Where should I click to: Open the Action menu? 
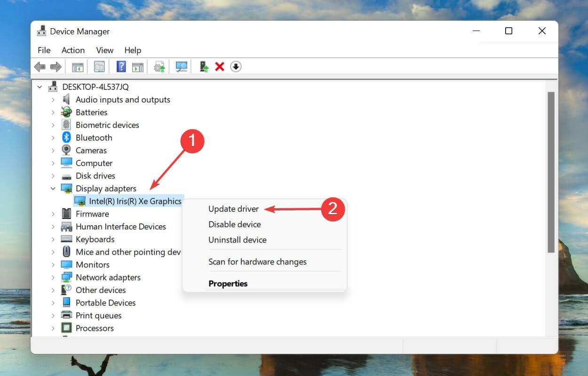tap(73, 50)
